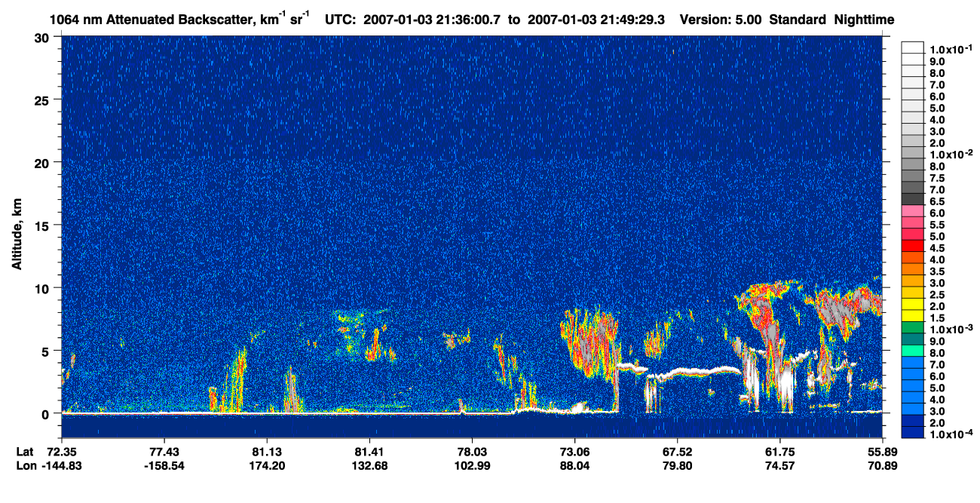The image size is (980, 503).
Task: Click longitude value 74.57
Action: 779,465
